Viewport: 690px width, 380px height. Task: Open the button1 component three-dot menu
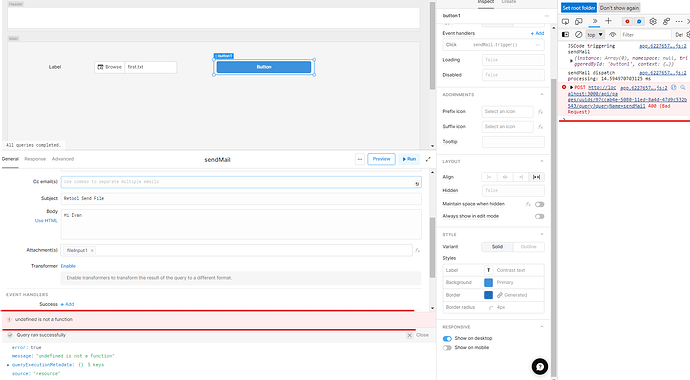[x=547, y=16]
